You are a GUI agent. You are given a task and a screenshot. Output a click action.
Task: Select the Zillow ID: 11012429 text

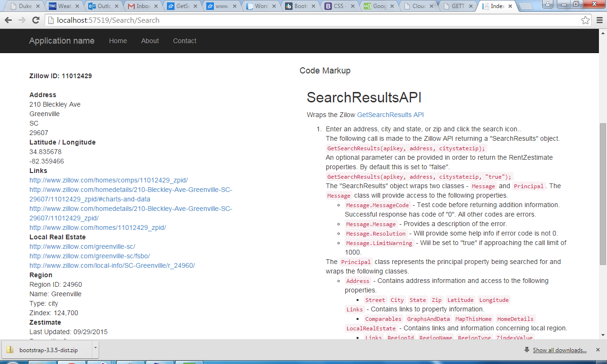click(61, 76)
